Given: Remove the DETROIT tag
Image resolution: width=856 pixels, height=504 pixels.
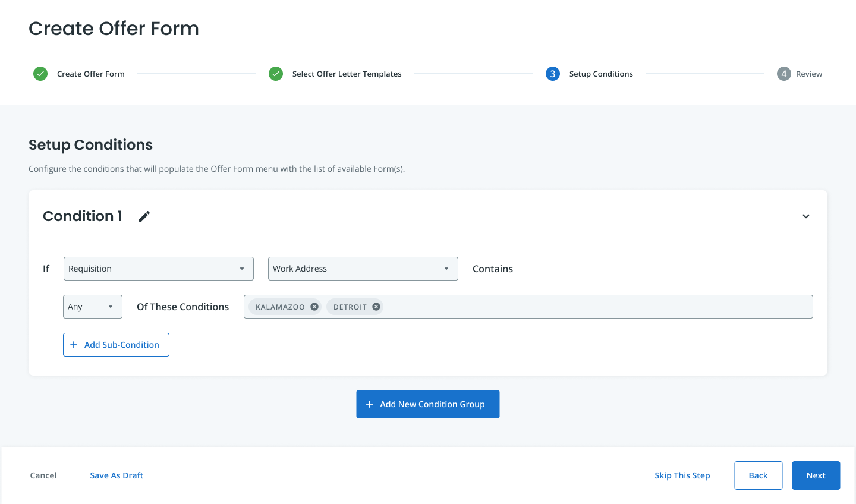Looking at the screenshot, I should [x=376, y=307].
